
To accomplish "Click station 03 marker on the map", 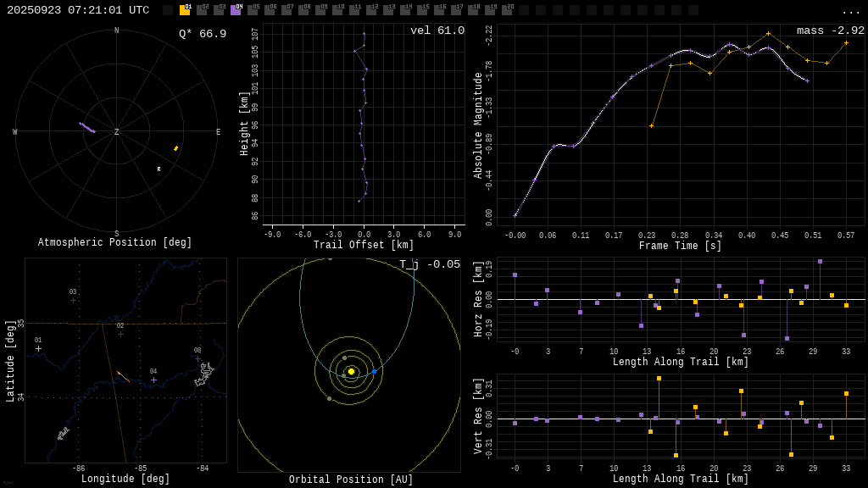I will (73, 300).
